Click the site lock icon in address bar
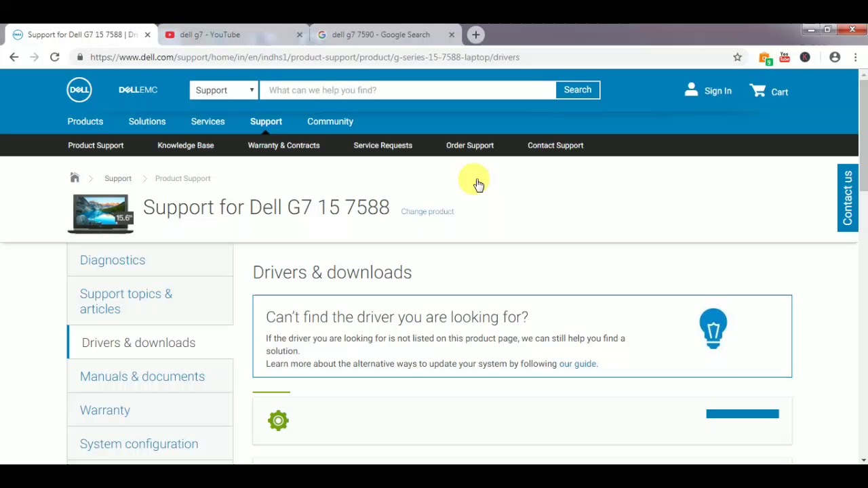 80,57
